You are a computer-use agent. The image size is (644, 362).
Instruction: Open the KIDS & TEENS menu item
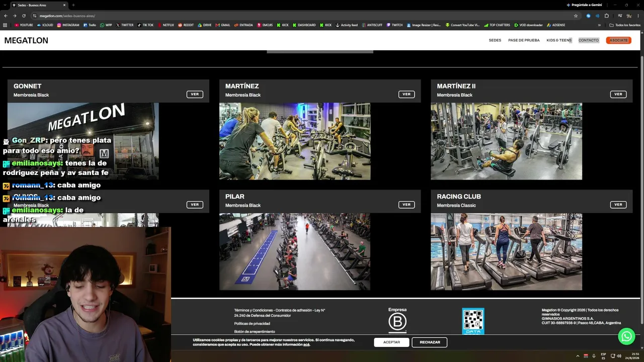(559, 40)
